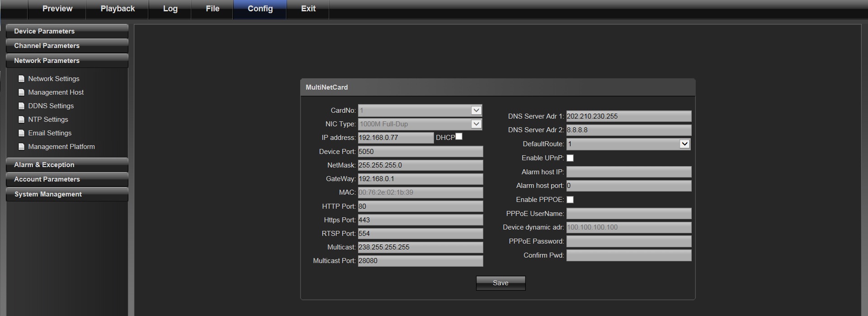Click the Network Settings page icon
This screenshot has height=316, width=868.
(21, 79)
